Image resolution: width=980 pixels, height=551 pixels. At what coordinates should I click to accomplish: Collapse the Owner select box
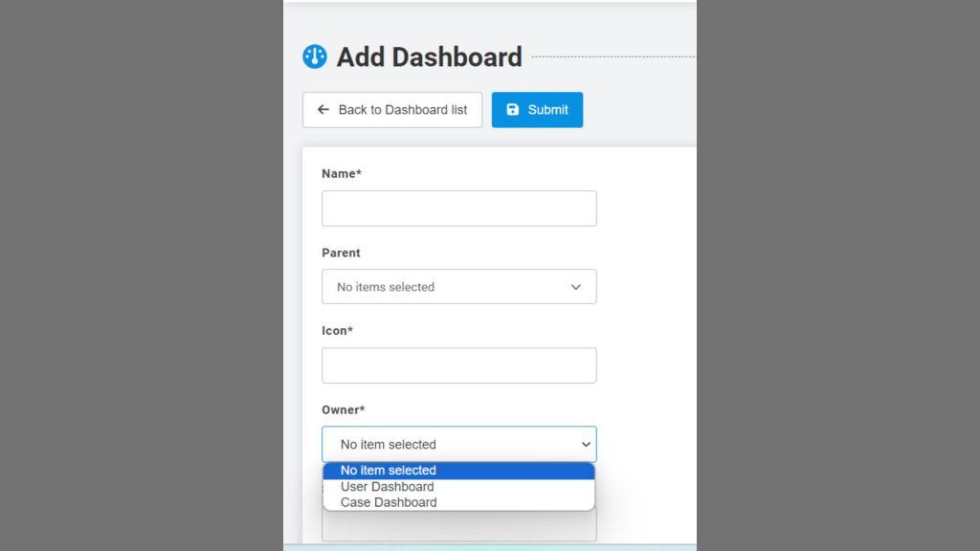458,444
